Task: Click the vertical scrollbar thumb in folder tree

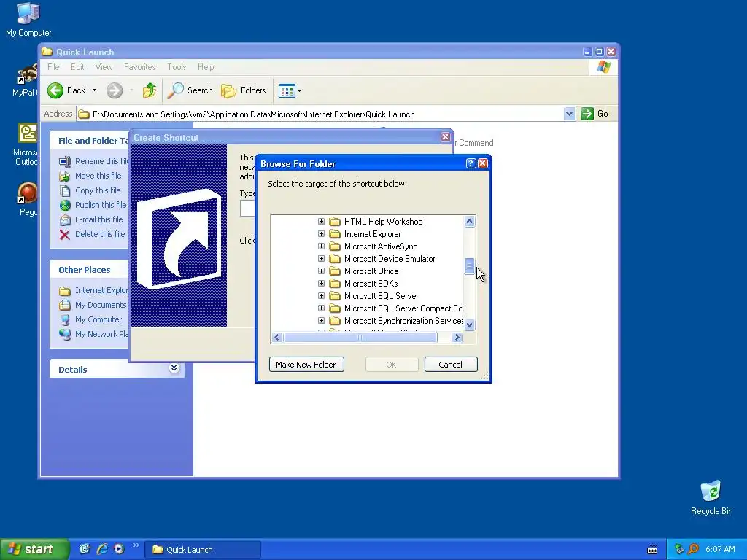Action: (469, 266)
